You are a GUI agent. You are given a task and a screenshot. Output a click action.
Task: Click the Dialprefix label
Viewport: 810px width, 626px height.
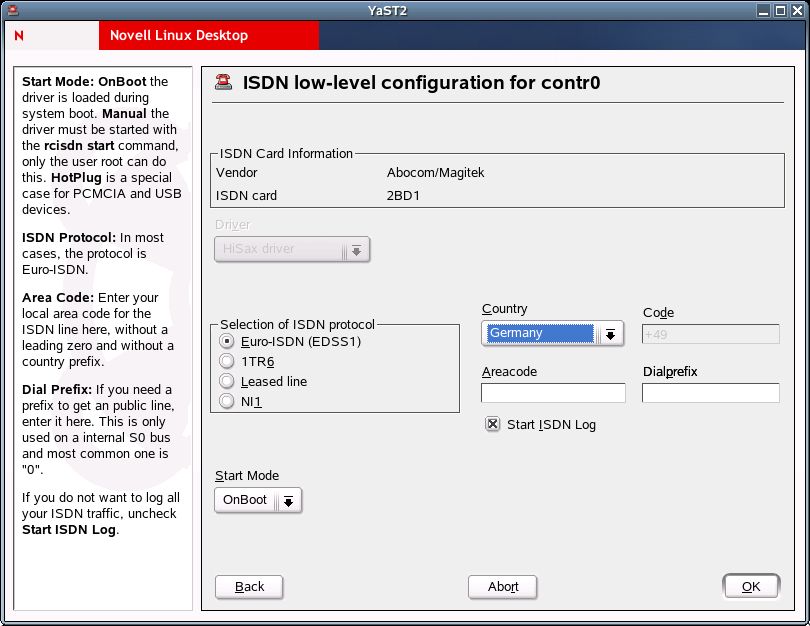pos(670,372)
